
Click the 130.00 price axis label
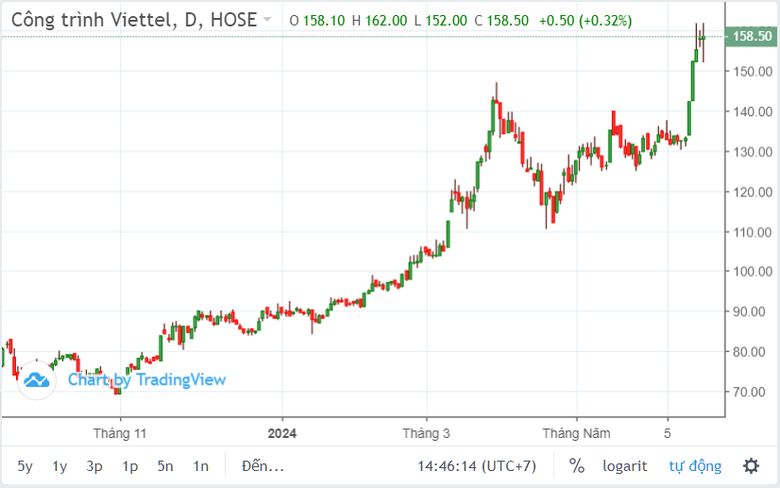752,152
